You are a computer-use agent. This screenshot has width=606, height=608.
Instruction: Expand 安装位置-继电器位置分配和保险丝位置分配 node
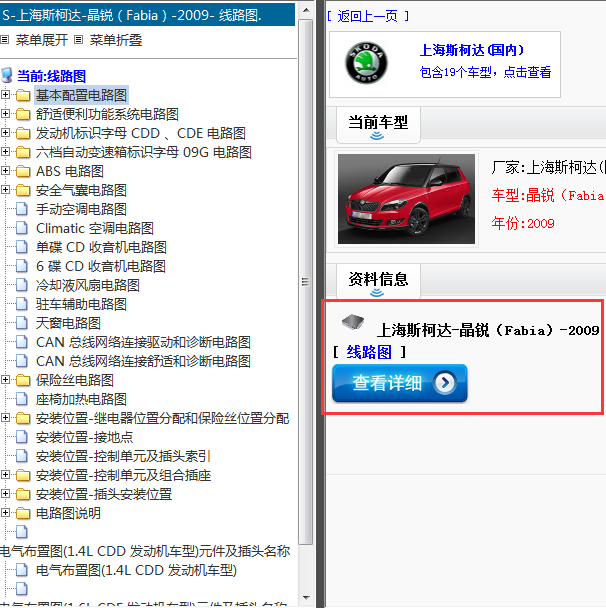tap(5, 418)
